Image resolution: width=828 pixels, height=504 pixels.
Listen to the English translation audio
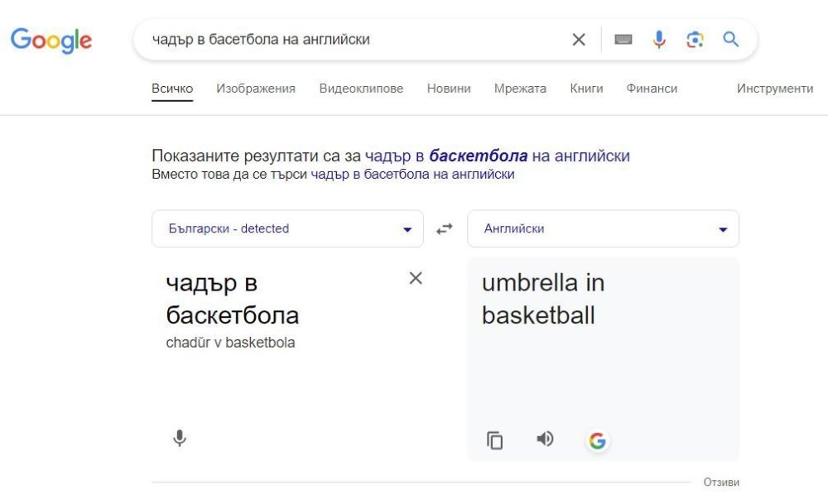coord(545,439)
